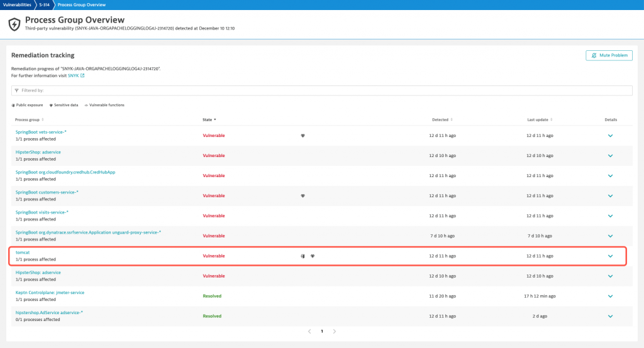Click the SNYK external link icon
644x348 pixels.
[82, 75]
